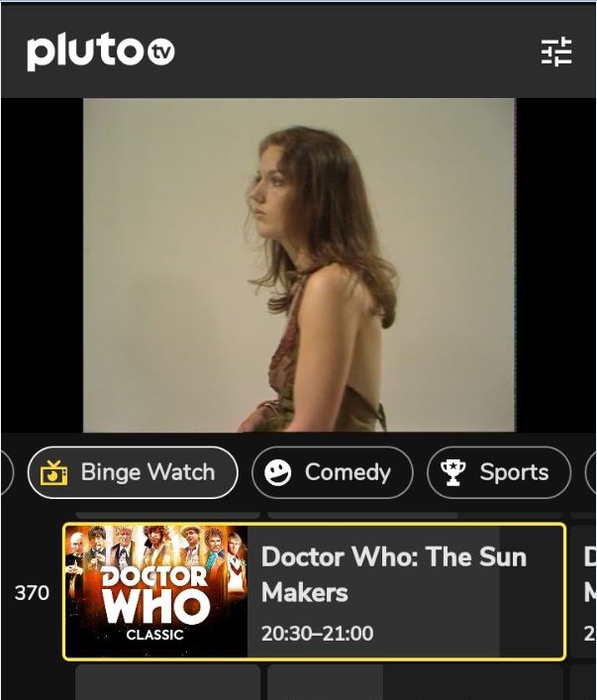This screenshot has height=700, width=597.
Task: Select the Binge Watch category label
Action: coord(148,472)
